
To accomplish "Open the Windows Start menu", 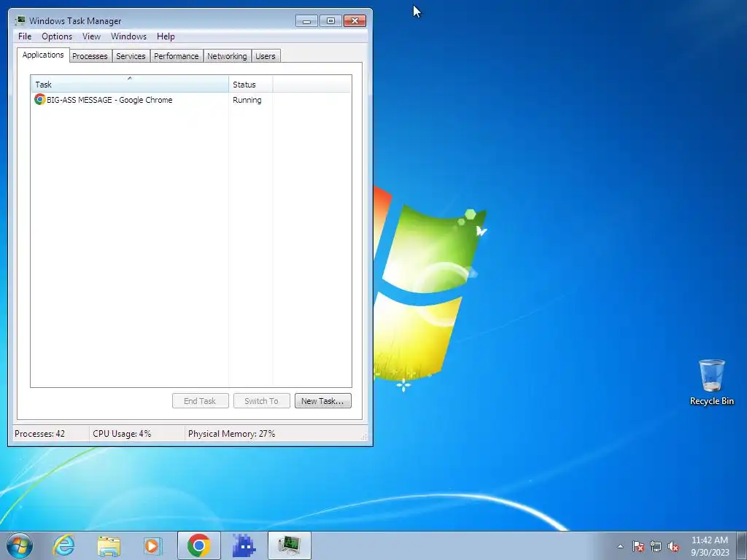I will pos(20,545).
